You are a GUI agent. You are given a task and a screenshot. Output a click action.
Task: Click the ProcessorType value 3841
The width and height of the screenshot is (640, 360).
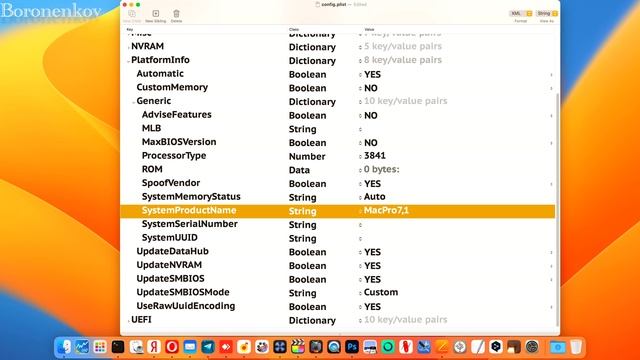pos(375,156)
